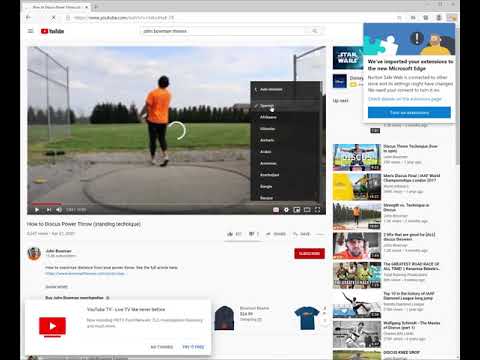Open the blue t-shirt merchandise item
This screenshot has height=360, width=480.
[307, 318]
